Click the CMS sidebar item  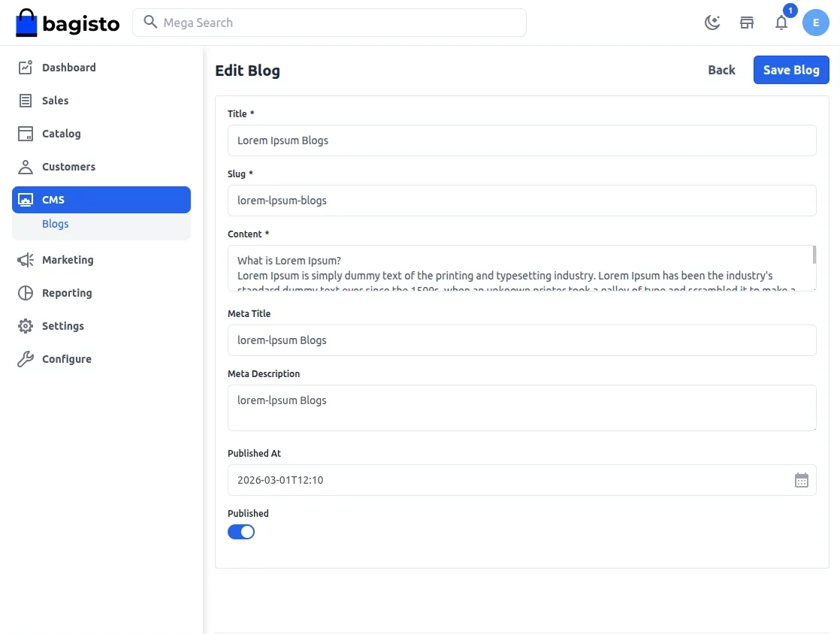(x=53, y=200)
